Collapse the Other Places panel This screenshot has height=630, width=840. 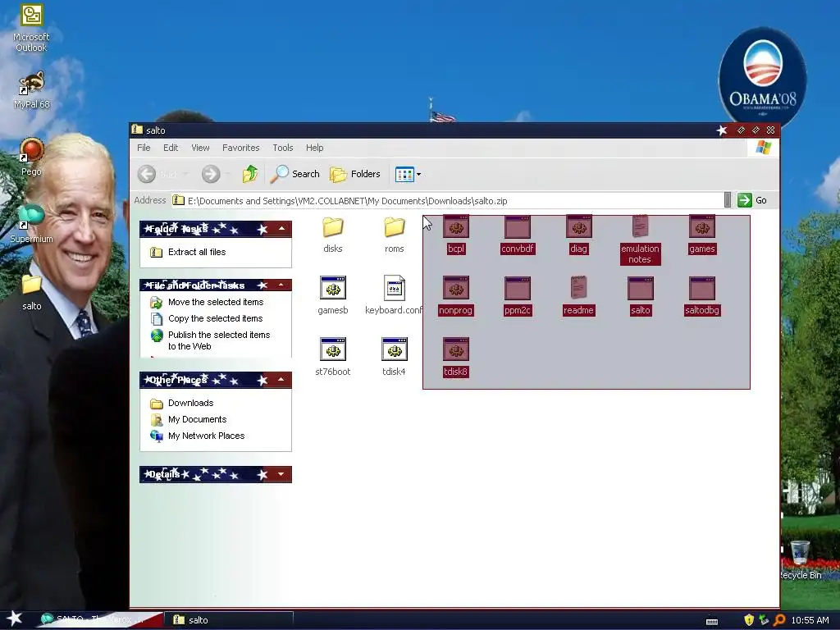(281, 380)
